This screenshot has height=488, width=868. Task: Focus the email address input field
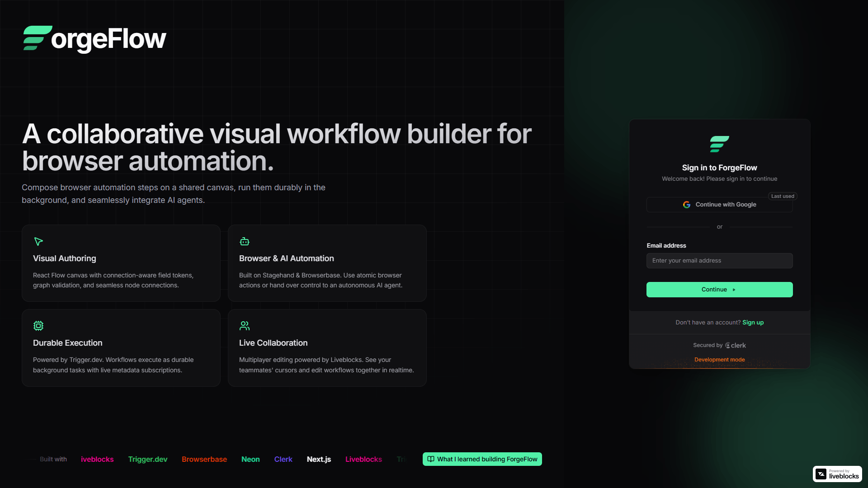719,261
